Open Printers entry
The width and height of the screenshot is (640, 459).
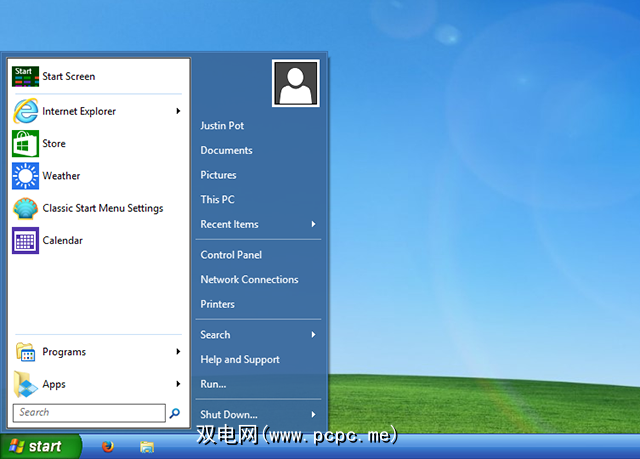218,304
